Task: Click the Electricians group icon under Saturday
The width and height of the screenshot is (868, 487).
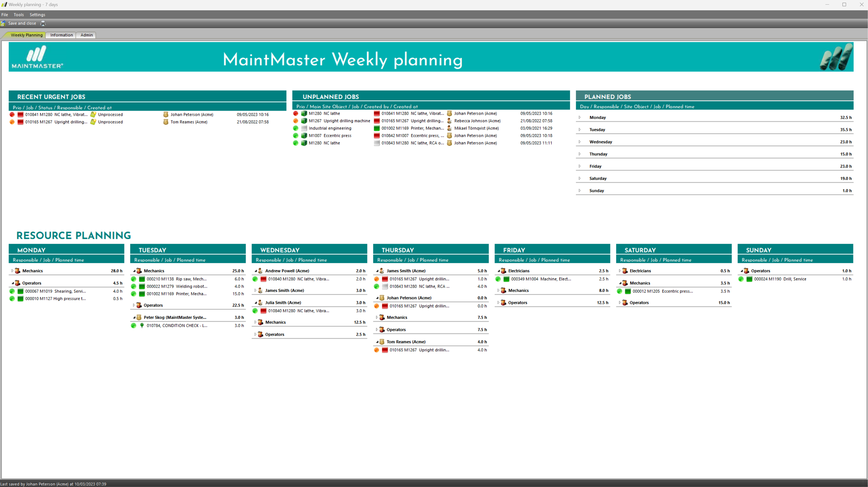Action: coord(625,271)
